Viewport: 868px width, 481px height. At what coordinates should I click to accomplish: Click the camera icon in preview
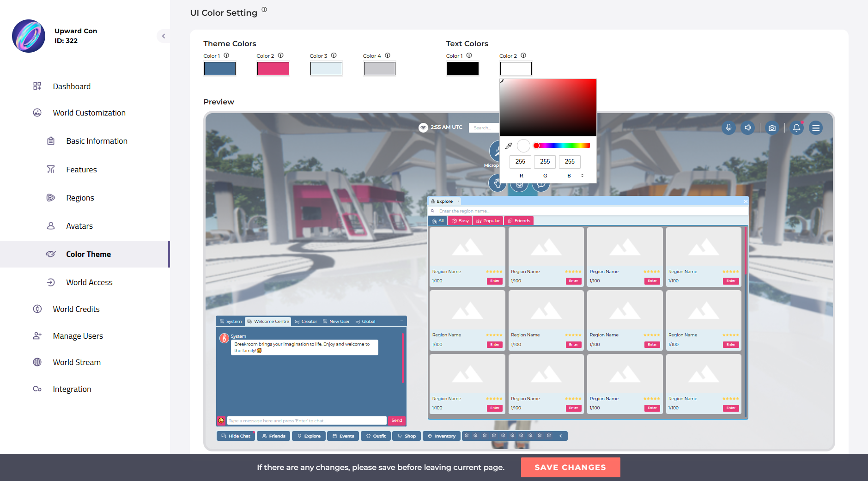pyautogui.click(x=772, y=128)
